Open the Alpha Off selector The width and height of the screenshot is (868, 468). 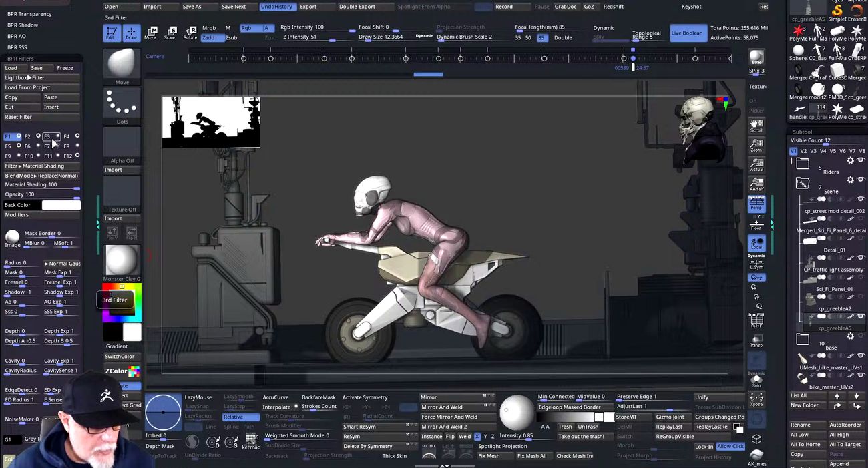click(x=122, y=146)
